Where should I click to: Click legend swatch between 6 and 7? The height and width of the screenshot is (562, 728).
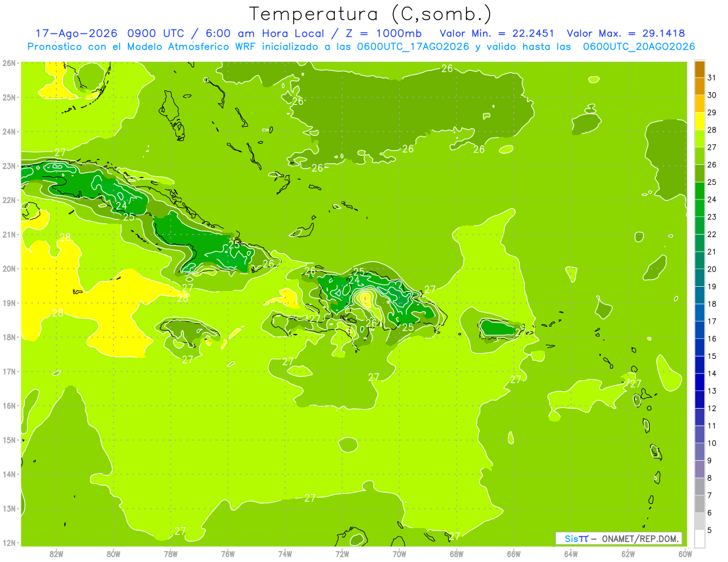[x=699, y=504]
